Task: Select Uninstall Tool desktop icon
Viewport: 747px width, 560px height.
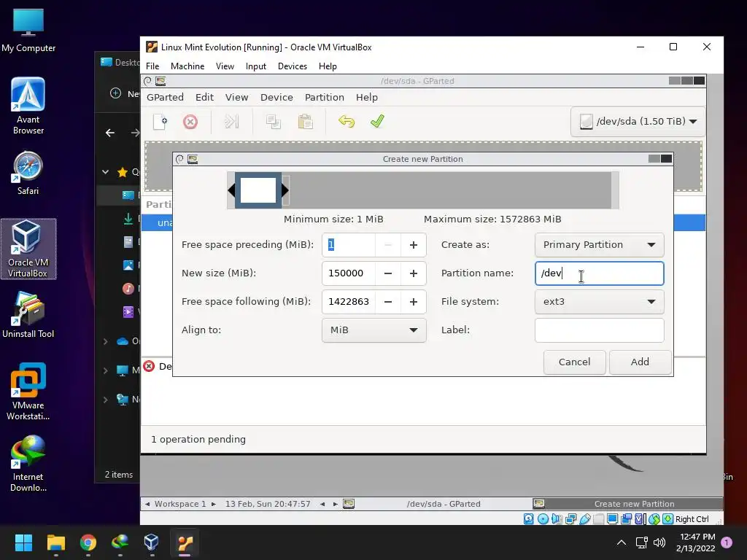Action: [x=28, y=315]
